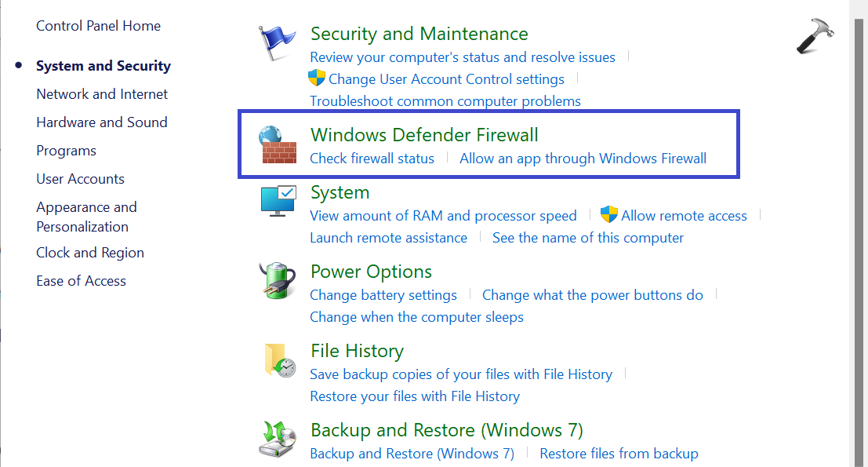Open Change what the power buttons do

coord(592,295)
